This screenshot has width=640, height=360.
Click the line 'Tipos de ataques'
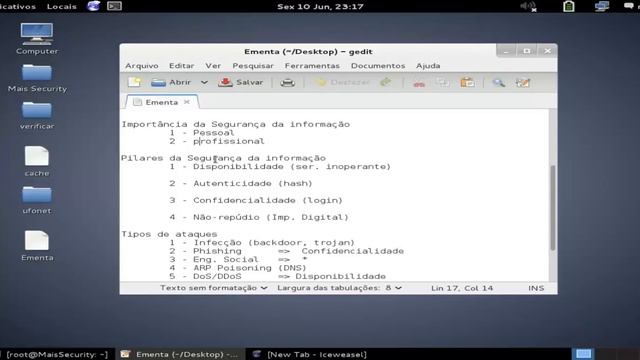pos(169,234)
